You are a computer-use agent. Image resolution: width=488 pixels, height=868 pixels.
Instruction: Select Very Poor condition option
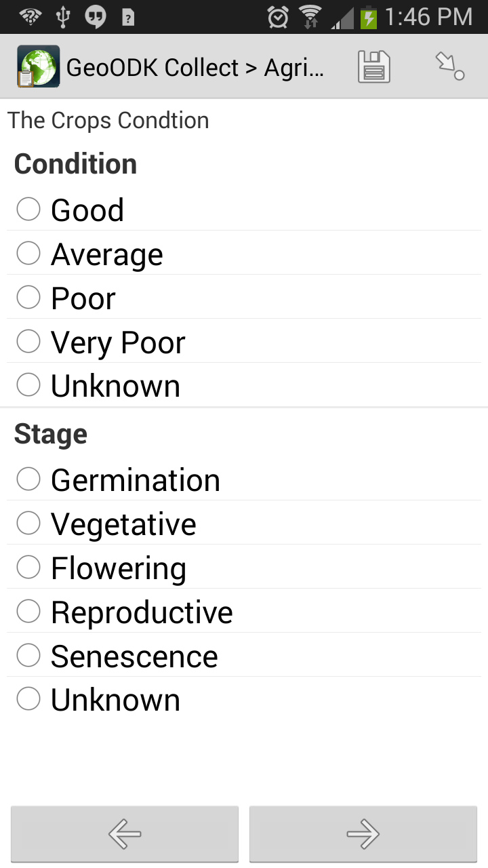click(28, 342)
